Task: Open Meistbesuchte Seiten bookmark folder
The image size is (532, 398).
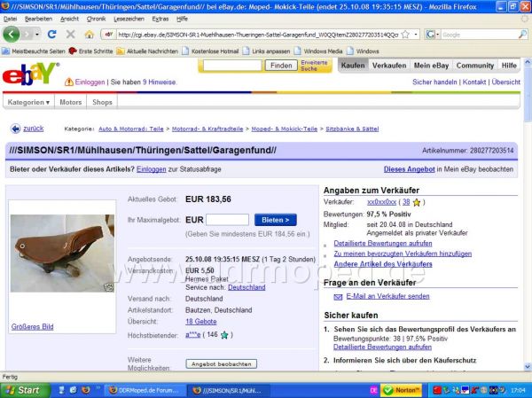Action: click(34, 51)
